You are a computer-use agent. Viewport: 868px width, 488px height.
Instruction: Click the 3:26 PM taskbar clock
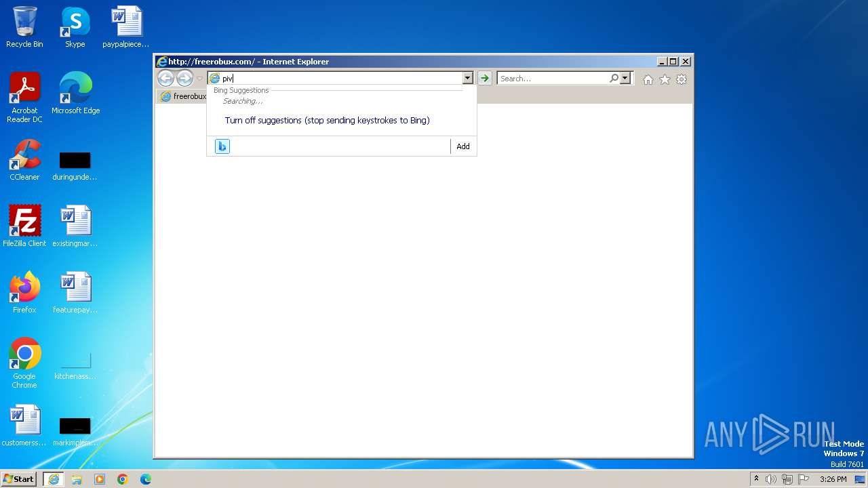(833, 479)
